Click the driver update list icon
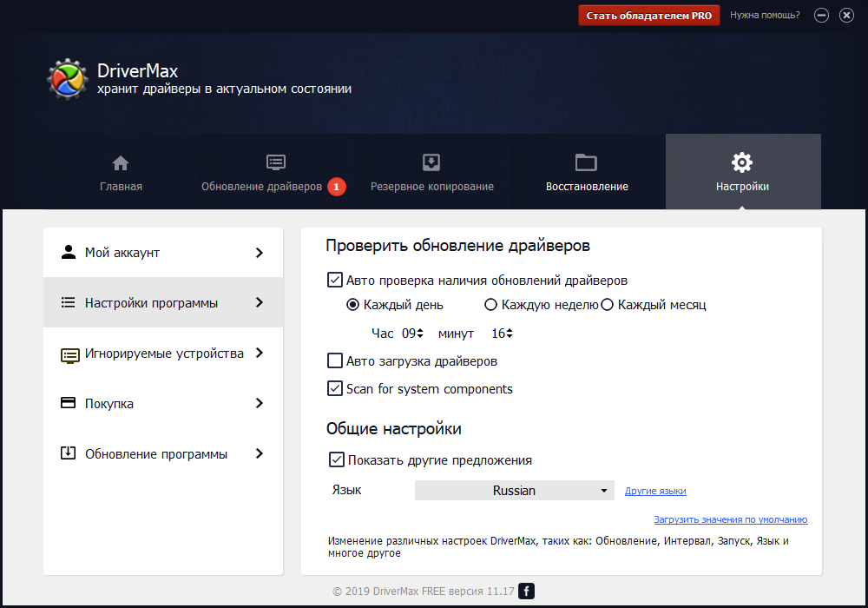The height and width of the screenshot is (608, 868). pyautogui.click(x=276, y=162)
